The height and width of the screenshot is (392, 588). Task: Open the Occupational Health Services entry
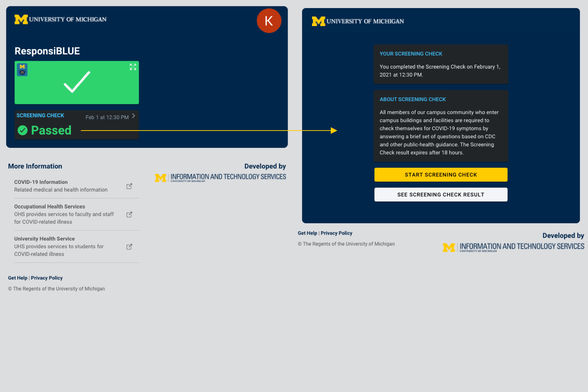click(76, 214)
